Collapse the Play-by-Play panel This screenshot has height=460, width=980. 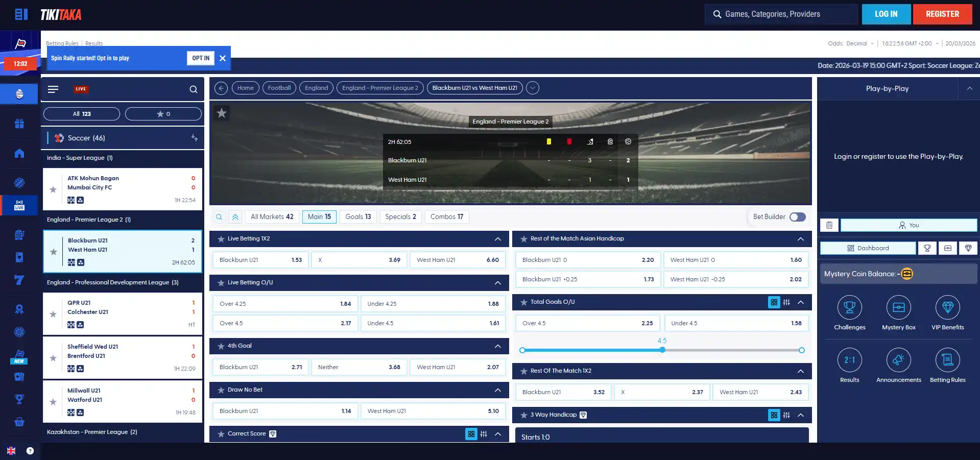[x=969, y=88]
